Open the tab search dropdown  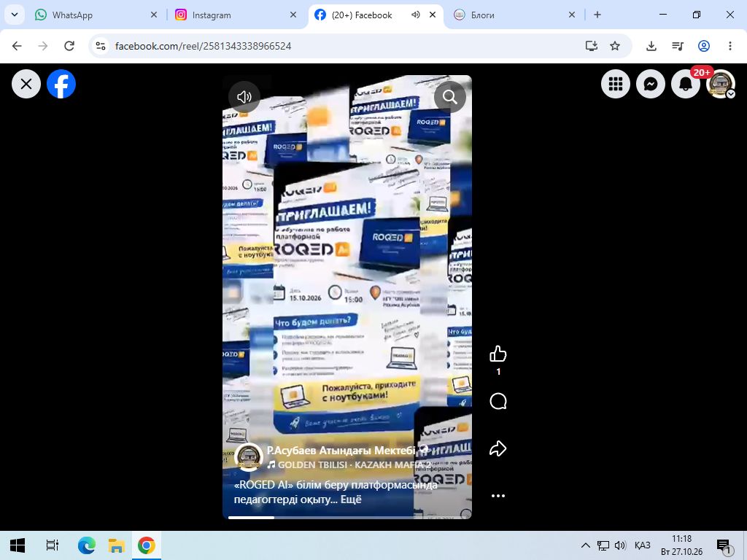tap(15, 15)
